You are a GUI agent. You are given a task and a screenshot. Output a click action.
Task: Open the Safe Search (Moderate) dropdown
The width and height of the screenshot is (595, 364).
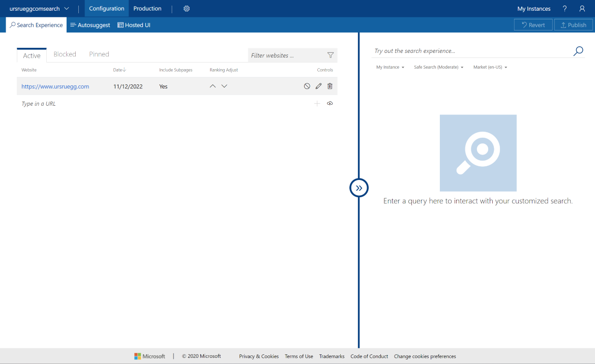click(438, 67)
